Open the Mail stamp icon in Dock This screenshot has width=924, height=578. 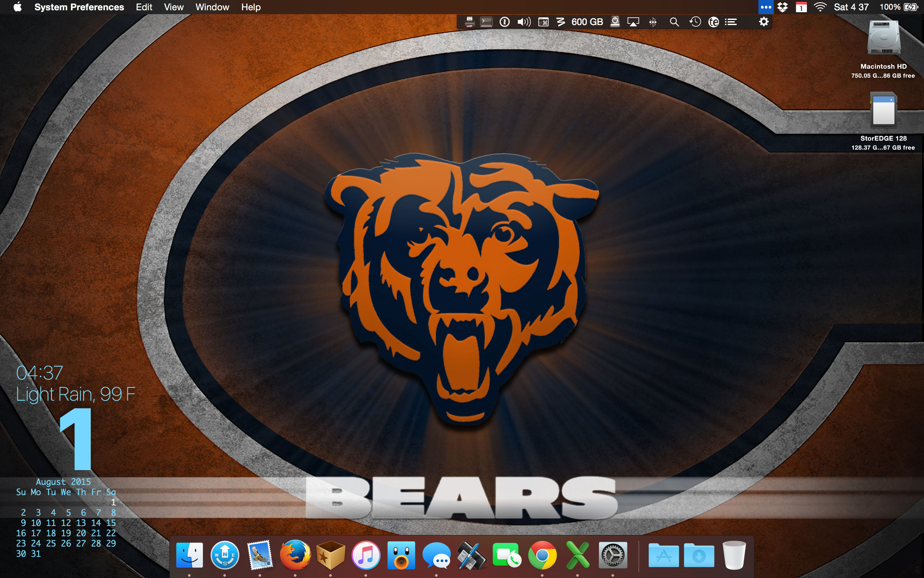point(260,555)
